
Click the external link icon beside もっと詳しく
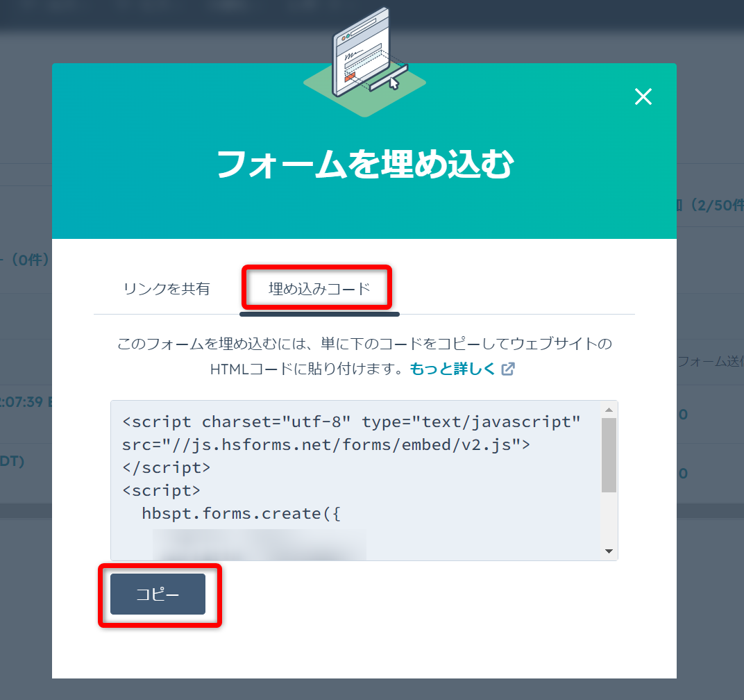coord(508,369)
